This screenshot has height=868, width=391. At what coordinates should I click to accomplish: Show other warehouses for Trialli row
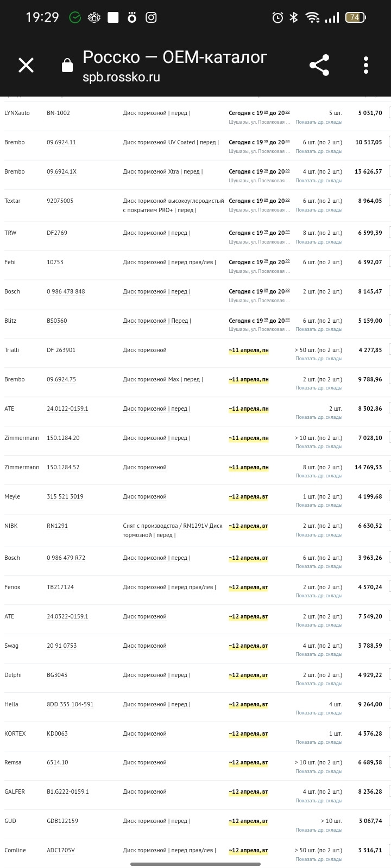coord(319,359)
